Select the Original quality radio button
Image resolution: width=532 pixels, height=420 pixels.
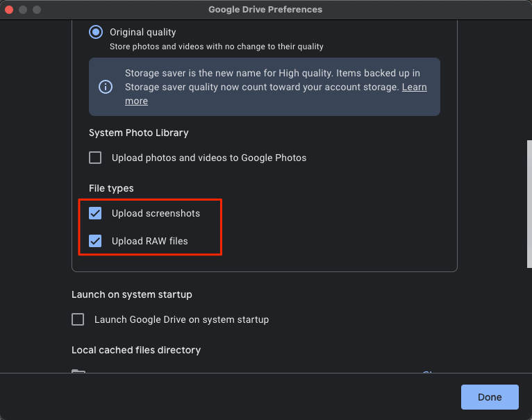96,32
